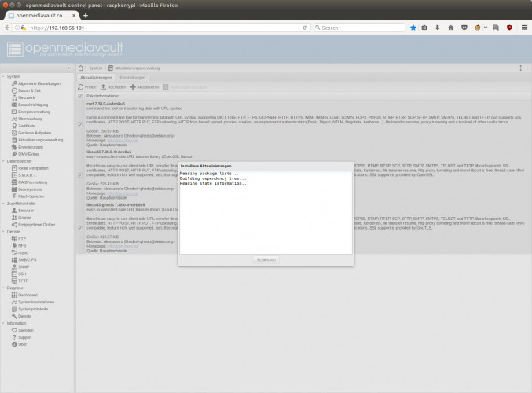This screenshot has width=532, height=393.
Task: Open Firefox downloads arrow
Action: click(x=438, y=28)
